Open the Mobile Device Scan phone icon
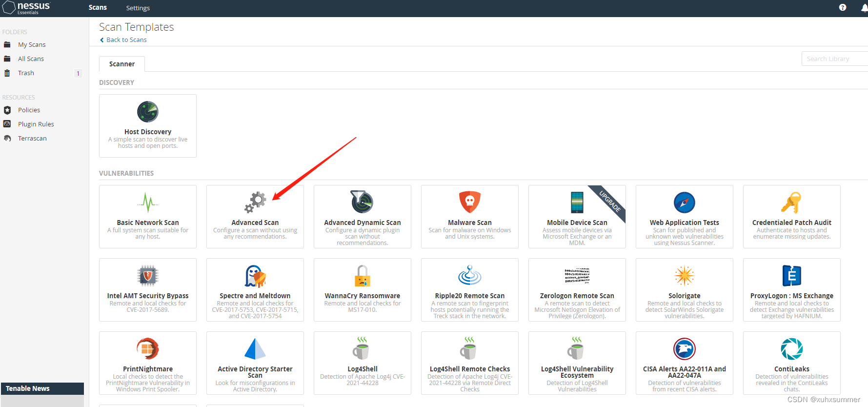The width and height of the screenshot is (868, 407). [x=577, y=202]
